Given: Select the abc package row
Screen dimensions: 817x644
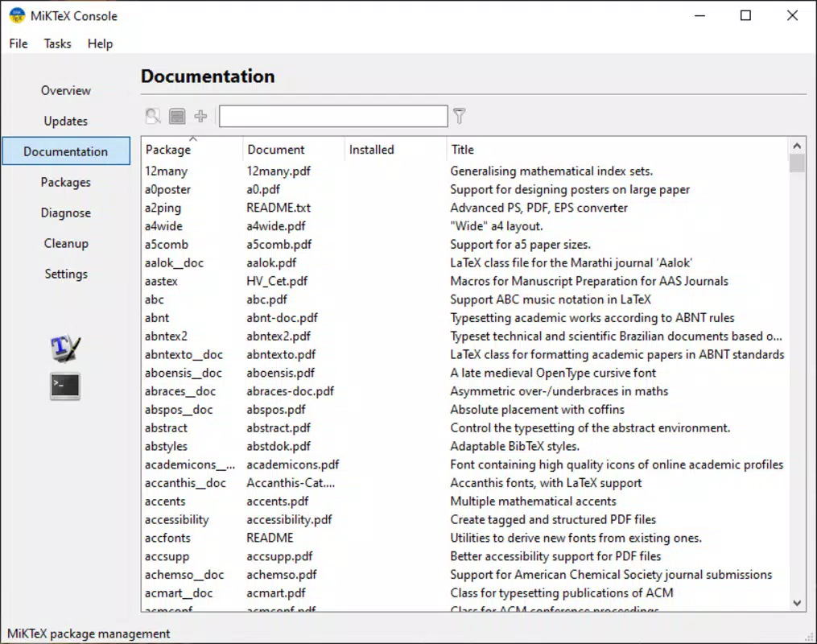Looking at the screenshot, I should [464, 299].
